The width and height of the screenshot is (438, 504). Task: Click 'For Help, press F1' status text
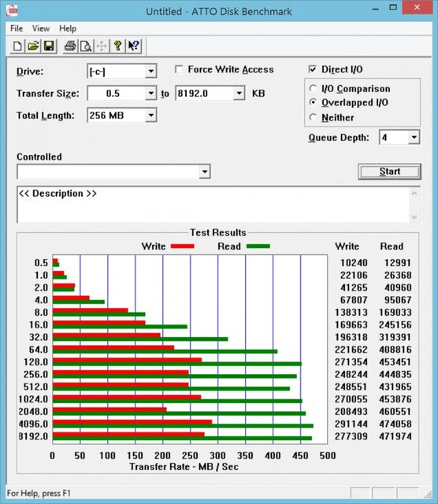click(x=39, y=494)
